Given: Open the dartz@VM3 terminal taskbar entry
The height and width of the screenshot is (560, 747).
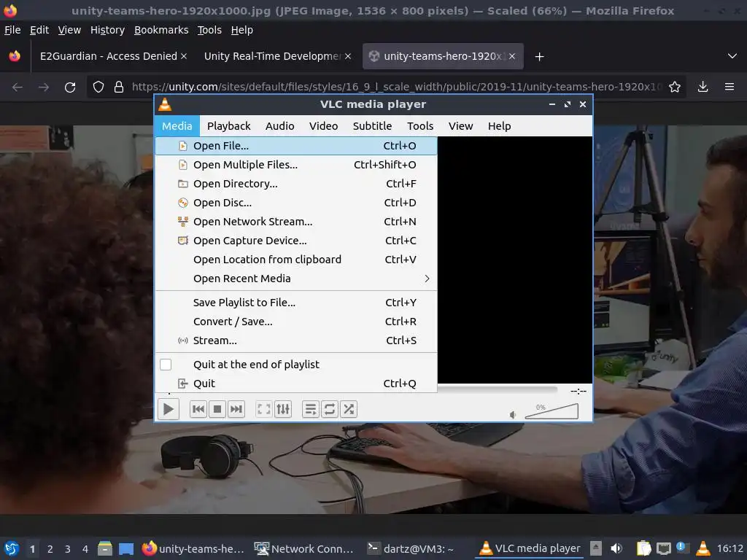Looking at the screenshot, I should click(410, 549).
